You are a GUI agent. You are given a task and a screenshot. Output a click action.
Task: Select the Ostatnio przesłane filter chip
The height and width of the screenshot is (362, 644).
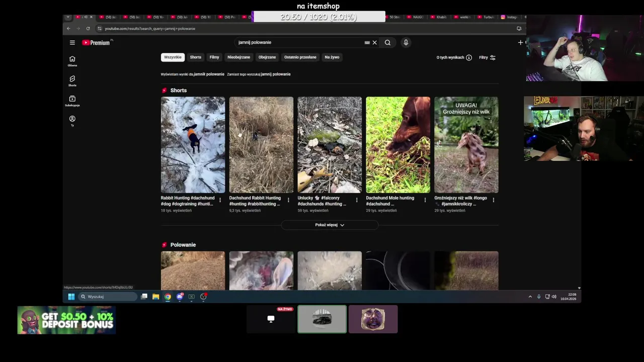pos(300,57)
